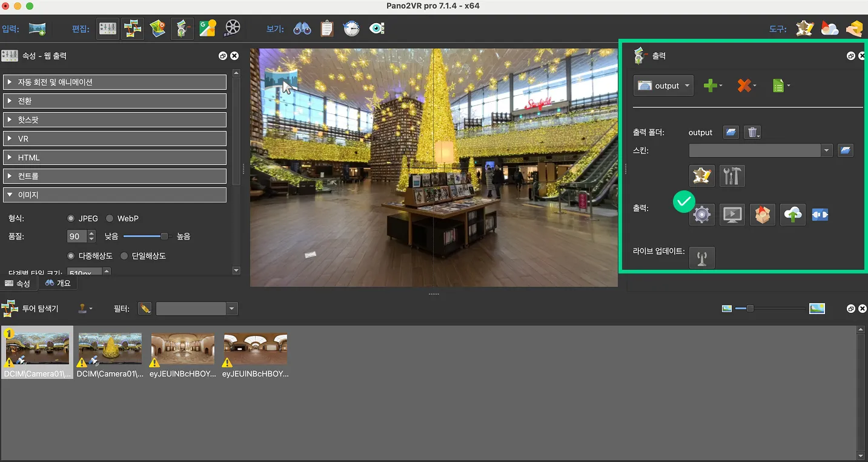Image resolution: width=868 pixels, height=462 pixels.
Task: Switch to the 개요 tab
Action: click(58, 283)
